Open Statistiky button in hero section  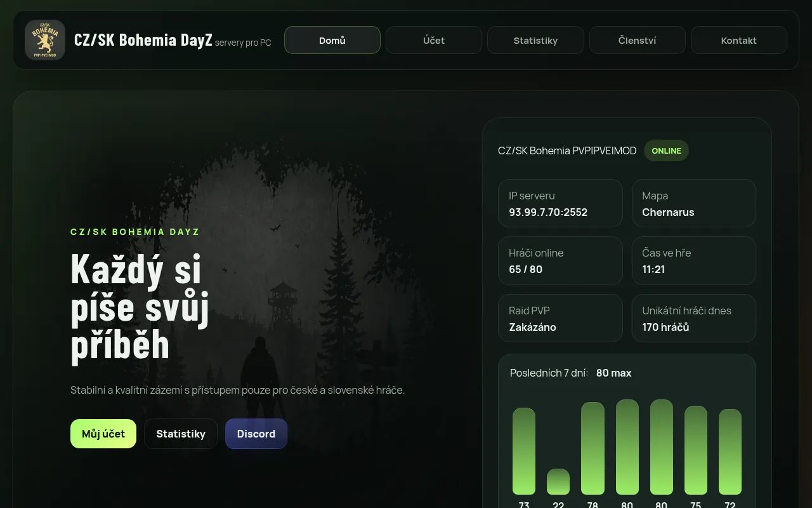tap(181, 434)
